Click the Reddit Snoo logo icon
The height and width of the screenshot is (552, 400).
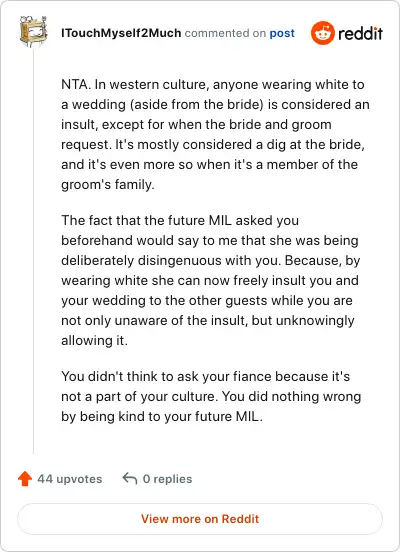(322, 33)
